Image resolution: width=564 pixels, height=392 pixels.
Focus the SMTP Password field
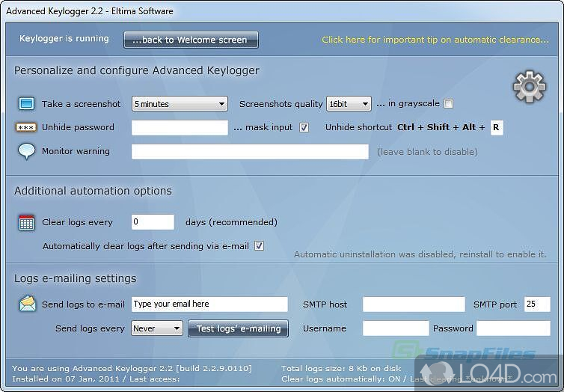tap(513, 328)
